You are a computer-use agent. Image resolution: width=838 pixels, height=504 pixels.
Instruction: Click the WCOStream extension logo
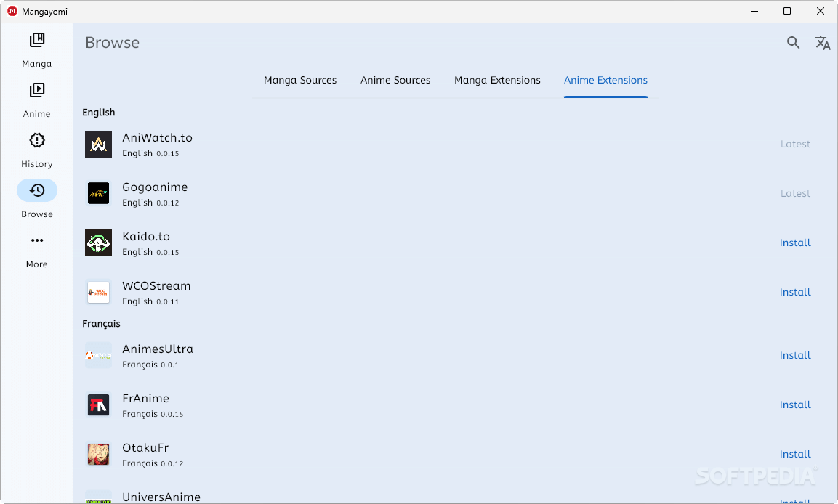coord(98,293)
